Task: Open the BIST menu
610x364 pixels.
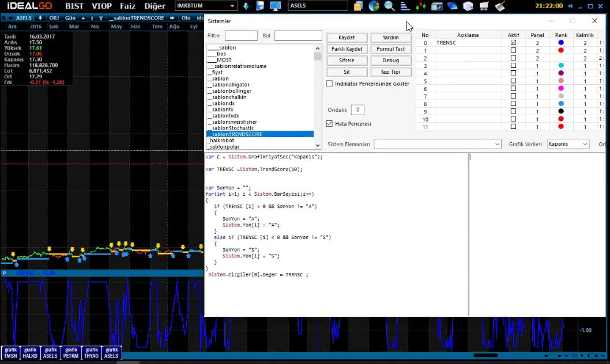Action: pyautogui.click(x=74, y=6)
